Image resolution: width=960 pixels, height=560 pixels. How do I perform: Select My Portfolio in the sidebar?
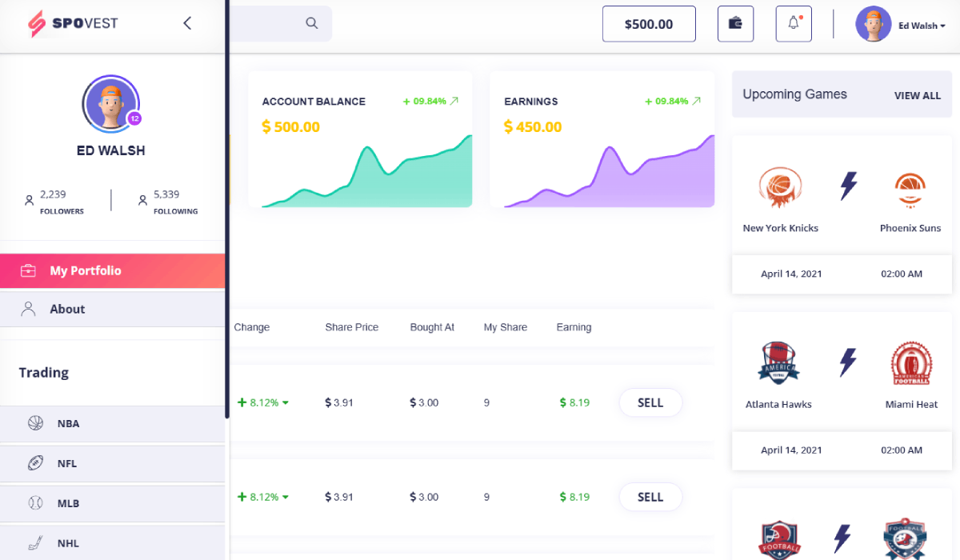pos(112,271)
